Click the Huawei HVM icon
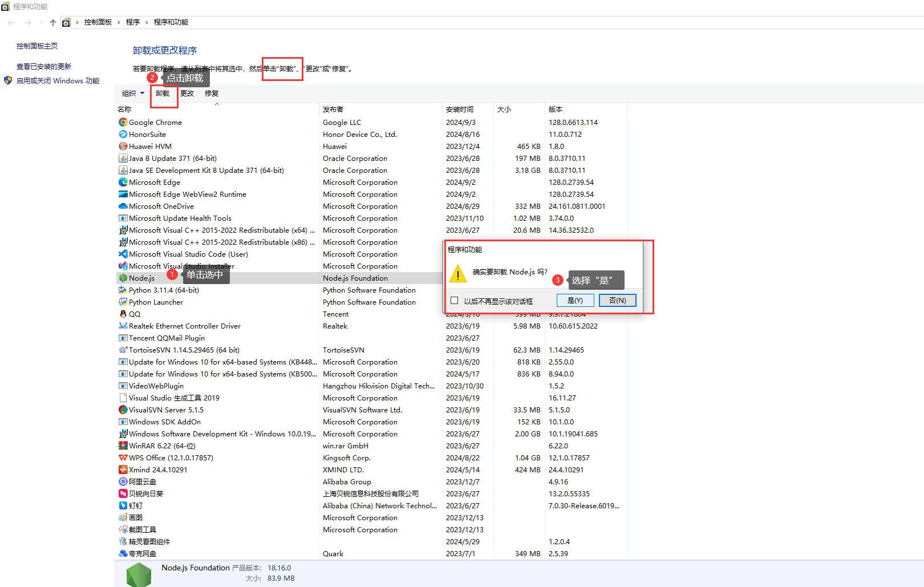924x587 pixels. click(123, 146)
